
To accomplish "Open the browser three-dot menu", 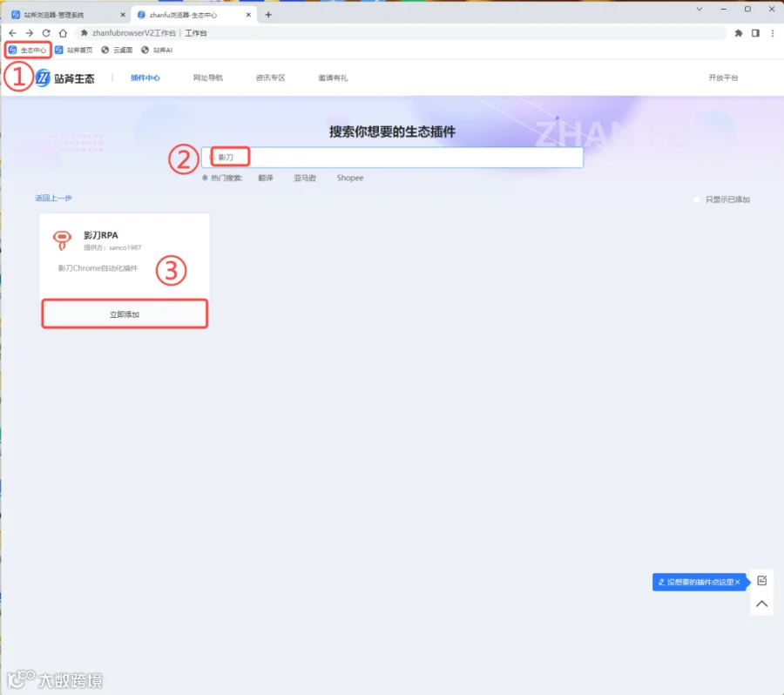I will pos(773,33).
